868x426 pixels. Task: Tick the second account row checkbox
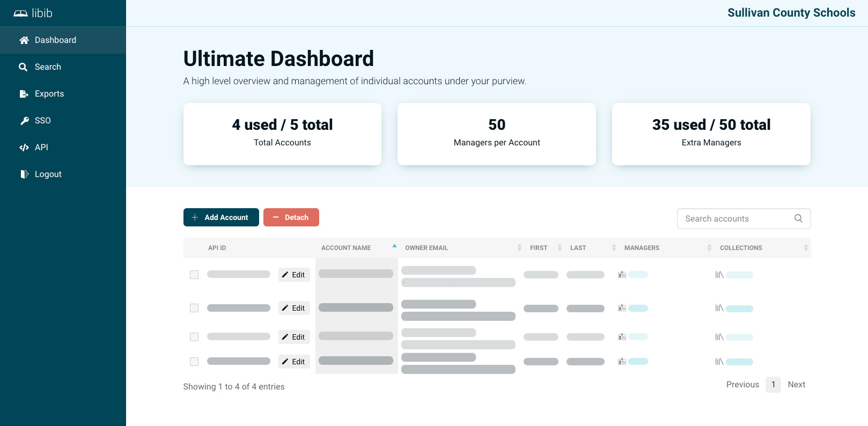tap(194, 308)
